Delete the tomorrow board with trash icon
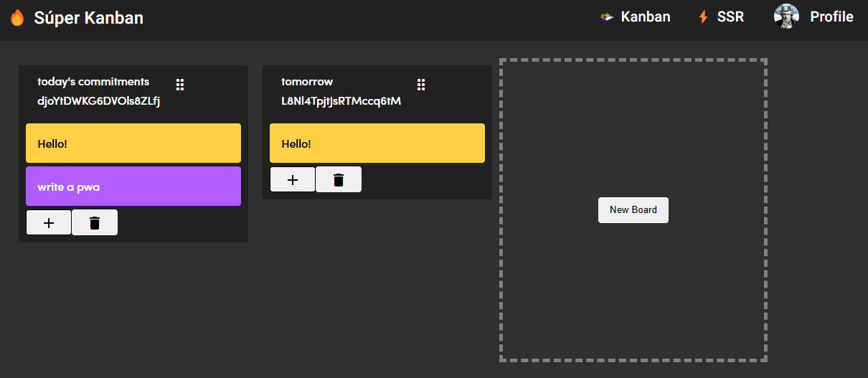 click(x=339, y=179)
